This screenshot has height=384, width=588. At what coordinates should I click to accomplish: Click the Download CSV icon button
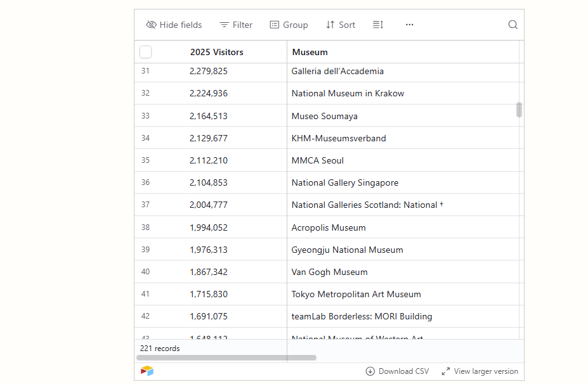[x=370, y=371]
